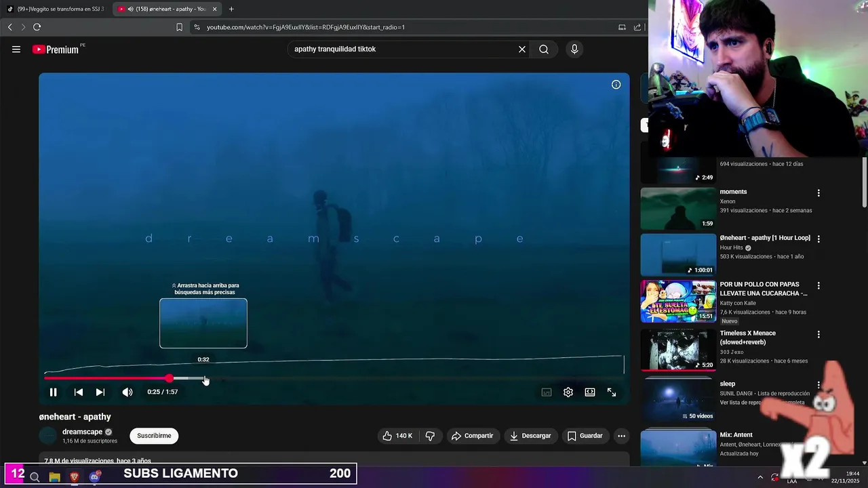Download the video with Descargar
The image size is (868, 488).
coord(531,436)
